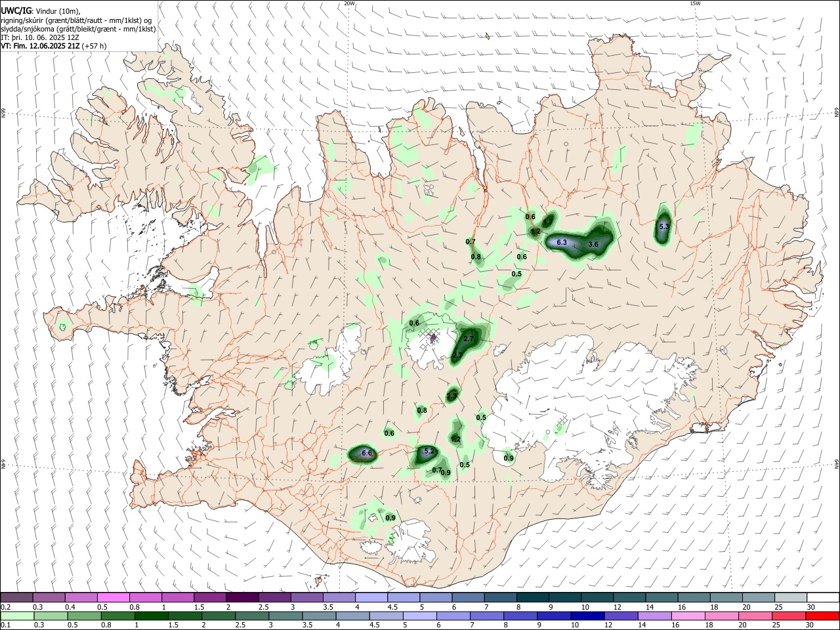The width and height of the screenshot is (840, 630).
Task: Click the pale green 0.1–0.3 rain scale swatch
Action: click(18, 616)
